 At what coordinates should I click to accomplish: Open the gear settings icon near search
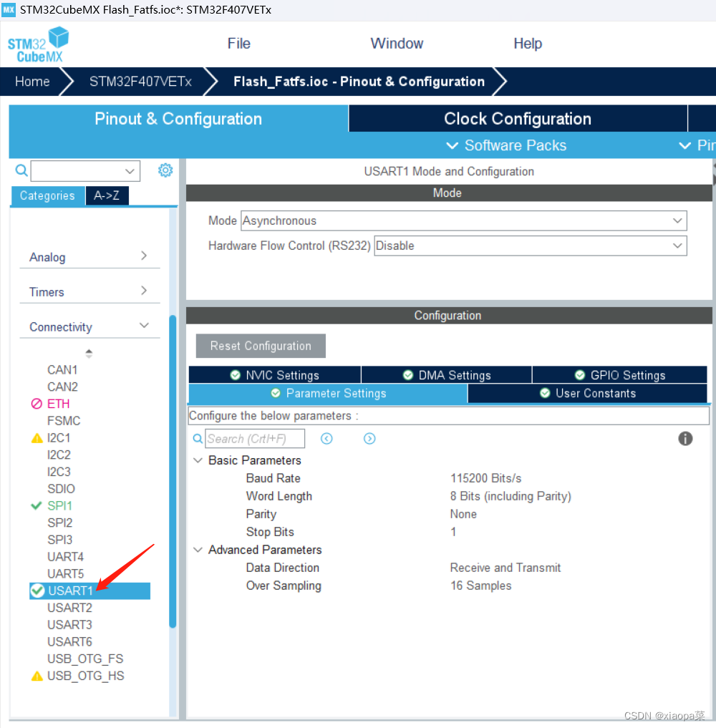tap(165, 170)
